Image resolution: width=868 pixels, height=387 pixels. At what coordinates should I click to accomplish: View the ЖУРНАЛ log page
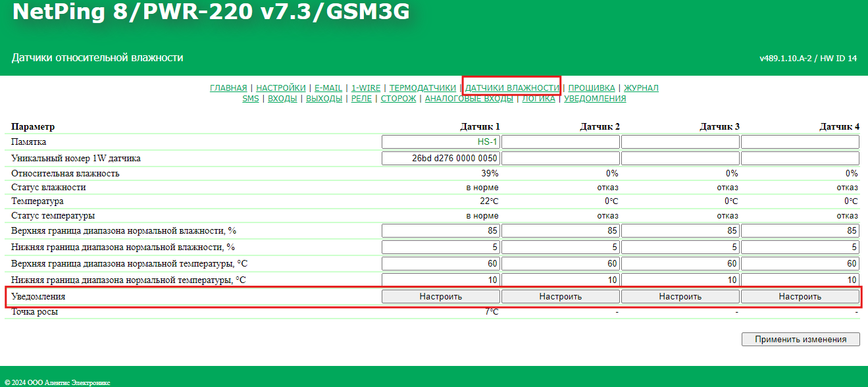[641, 88]
